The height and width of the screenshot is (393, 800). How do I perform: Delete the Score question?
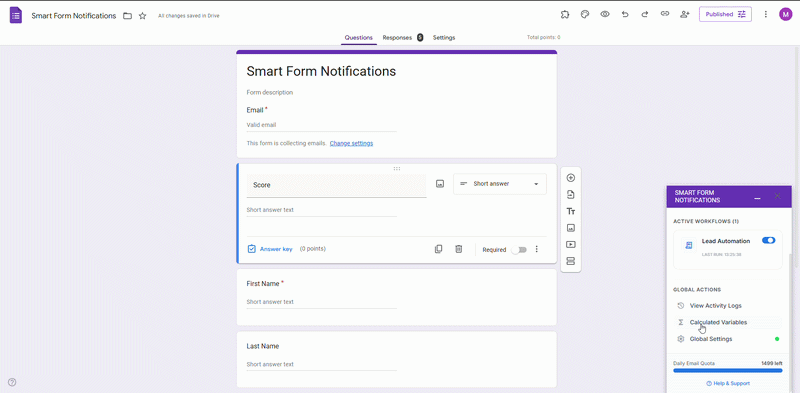coord(459,249)
